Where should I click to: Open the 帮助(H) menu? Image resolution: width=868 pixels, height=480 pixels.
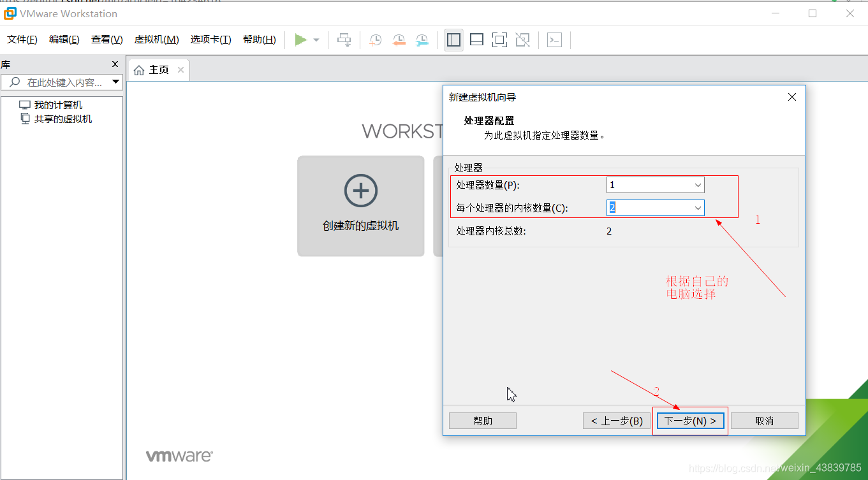coord(260,40)
